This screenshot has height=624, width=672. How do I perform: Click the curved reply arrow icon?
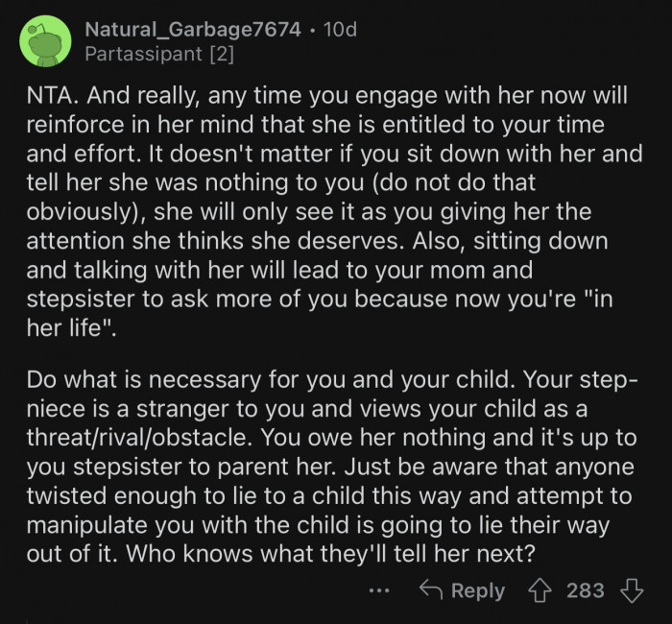pyautogui.click(x=431, y=588)
